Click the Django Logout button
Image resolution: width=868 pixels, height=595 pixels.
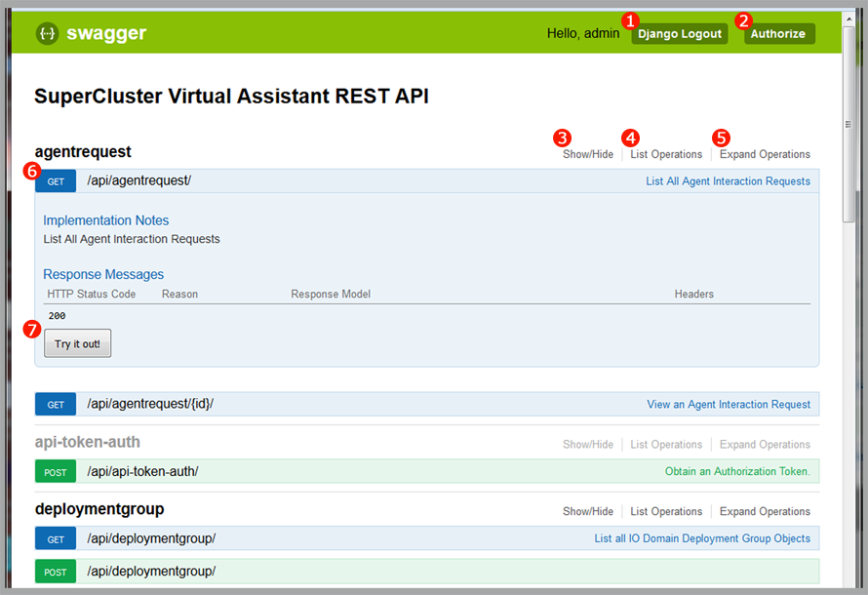pos(679,33)
